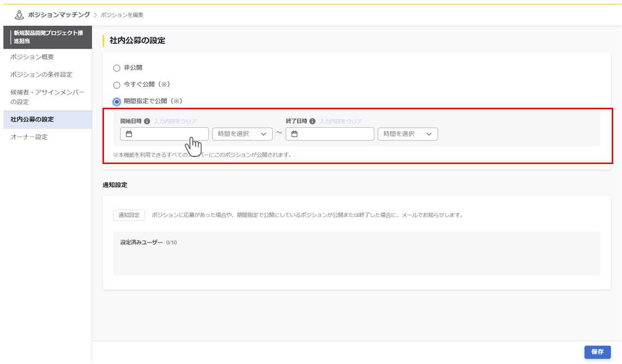The width and height of the screenshot is (622, 364).
Task: Open the start 時間を選択 time dropdown
Action: click(x=242, y=134)
